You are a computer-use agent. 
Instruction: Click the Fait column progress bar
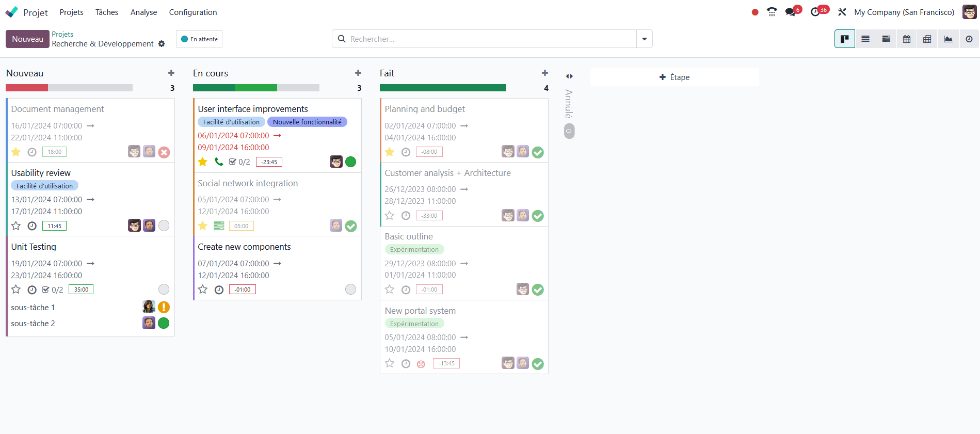coord(443,88)
